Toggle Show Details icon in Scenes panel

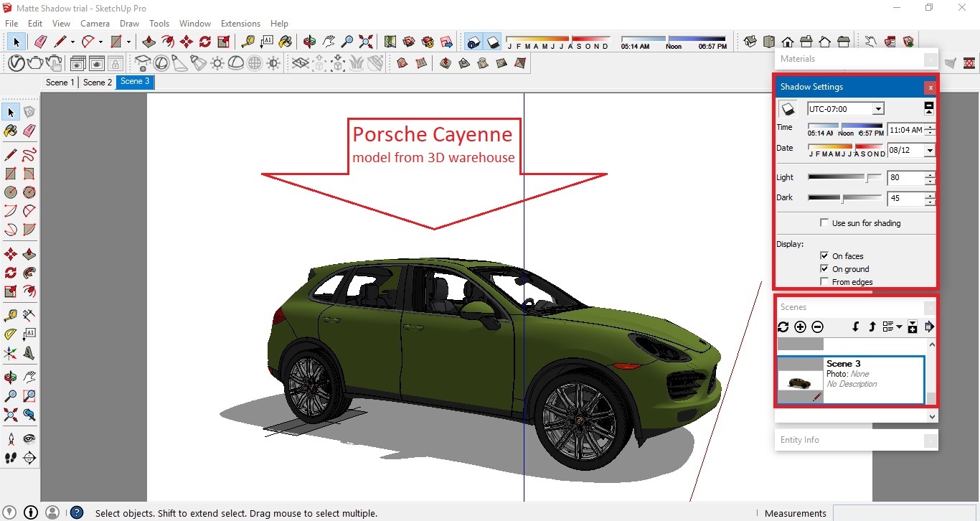point(913,327)
